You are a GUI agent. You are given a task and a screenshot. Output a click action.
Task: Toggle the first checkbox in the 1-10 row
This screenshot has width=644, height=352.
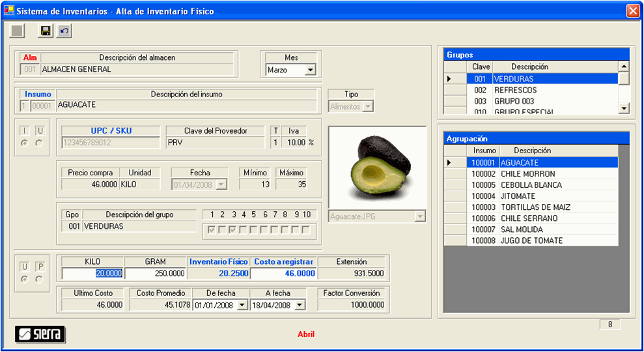tap(212, 229)
